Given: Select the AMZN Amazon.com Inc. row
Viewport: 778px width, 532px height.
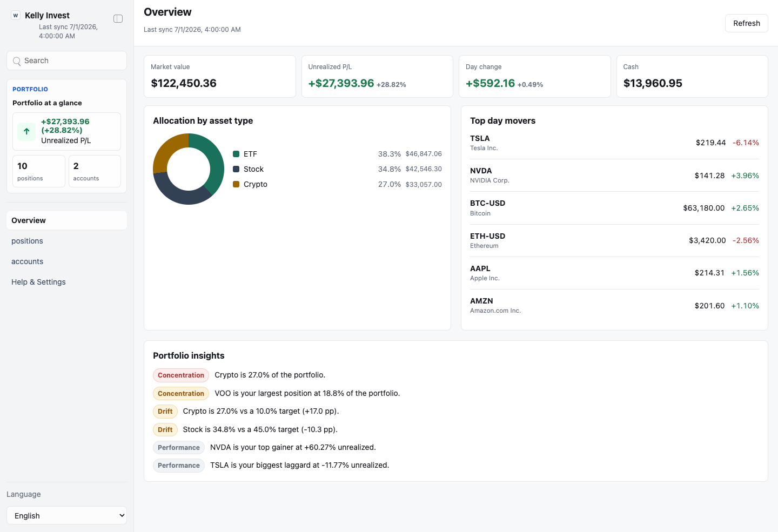Looking at the screenshot, I should pyautogui.click(x=614, y=306).
